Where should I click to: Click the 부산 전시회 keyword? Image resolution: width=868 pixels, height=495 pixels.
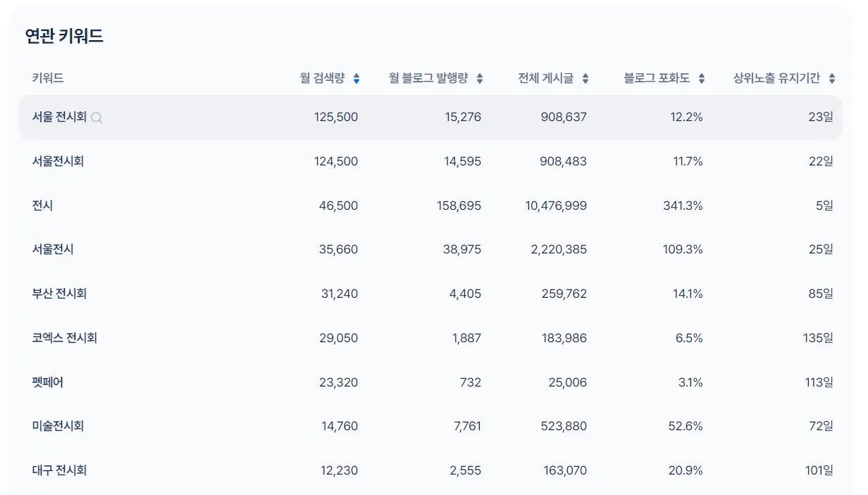pyautogui.click(x=59, y=294)
